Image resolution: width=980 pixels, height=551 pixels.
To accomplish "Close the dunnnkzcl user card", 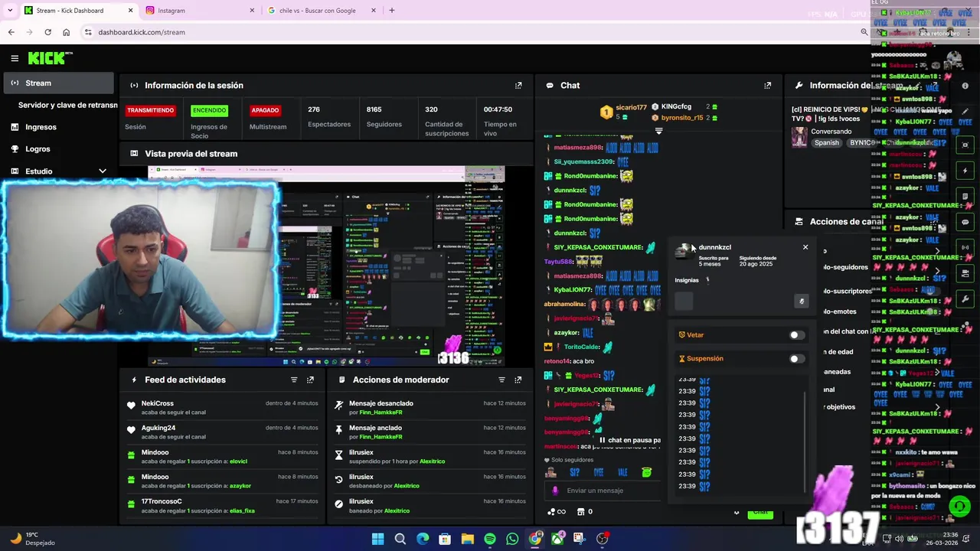I will (805, 247).
